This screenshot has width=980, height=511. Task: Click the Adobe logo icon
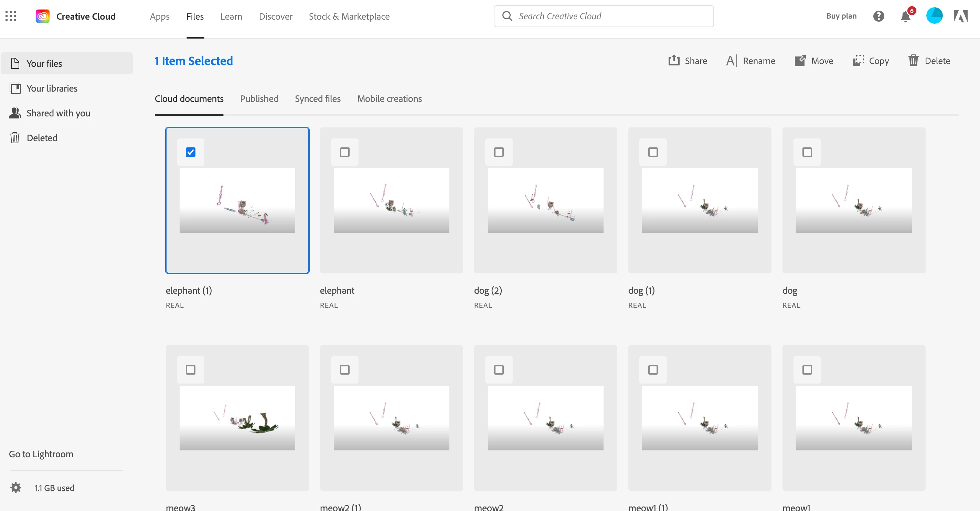pos(960,16)
